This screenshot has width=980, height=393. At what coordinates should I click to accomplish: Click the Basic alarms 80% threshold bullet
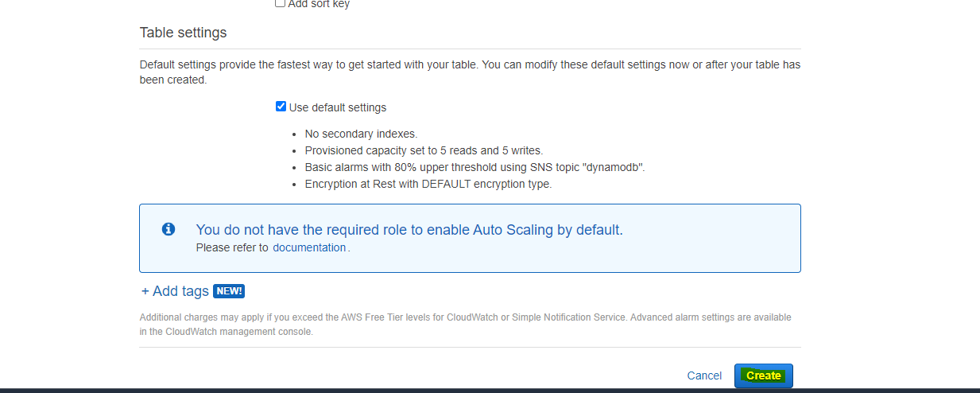tap(475, 167)
